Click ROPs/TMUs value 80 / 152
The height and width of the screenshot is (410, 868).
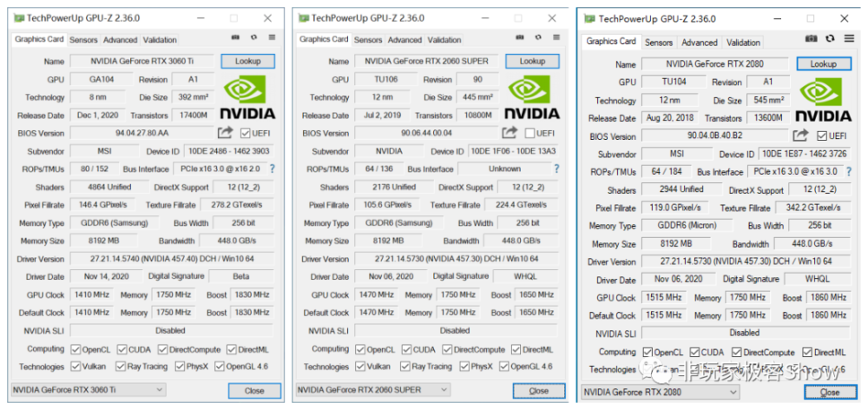93,169
